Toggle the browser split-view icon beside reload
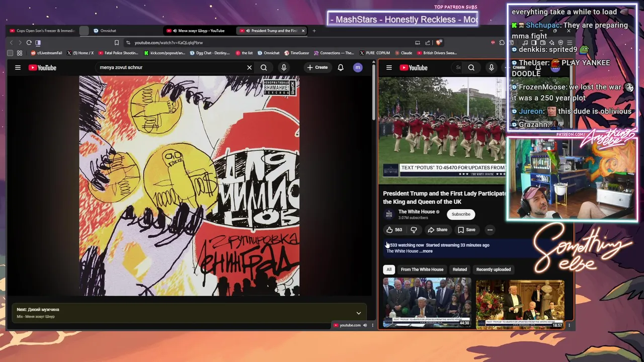The height and width of the screenshot is (362, 644). [38, 43]
